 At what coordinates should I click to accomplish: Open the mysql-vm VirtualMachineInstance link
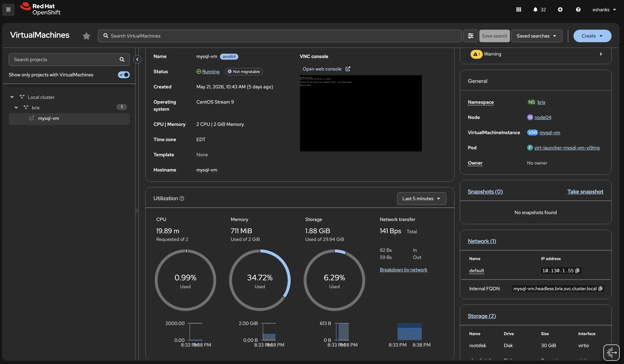(550, 132)
